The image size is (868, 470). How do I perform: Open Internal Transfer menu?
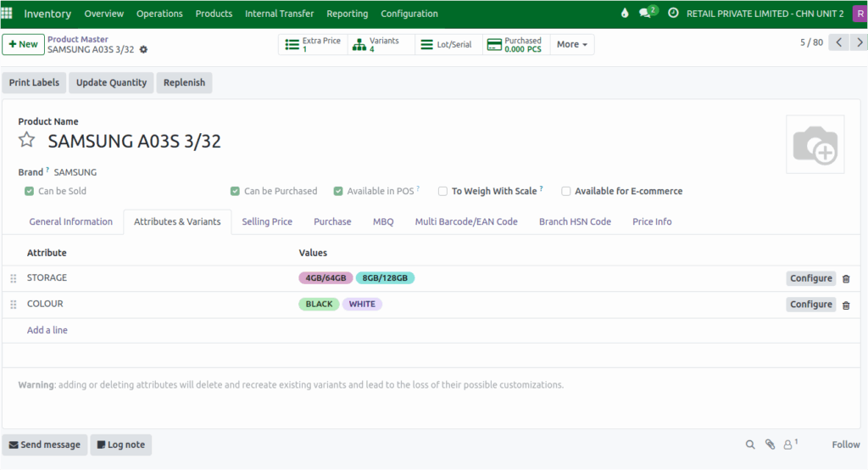(x=279, y=14)
